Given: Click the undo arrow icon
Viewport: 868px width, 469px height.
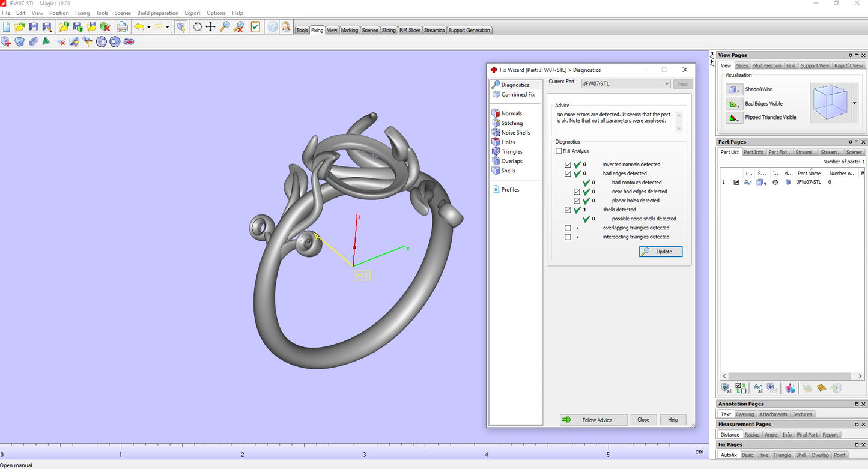Looking at the screenshot, I should [x=139, y=27].
